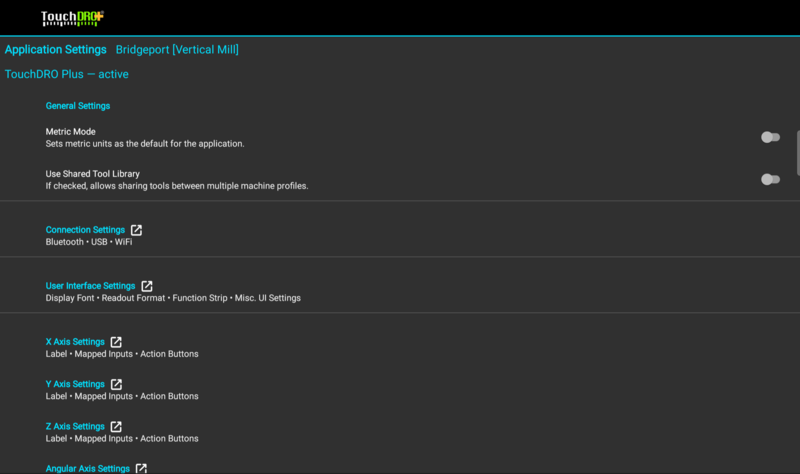The image size is (800, 474).
Task: Click subtitle under X Axis Settings
Action: [122, 354]
